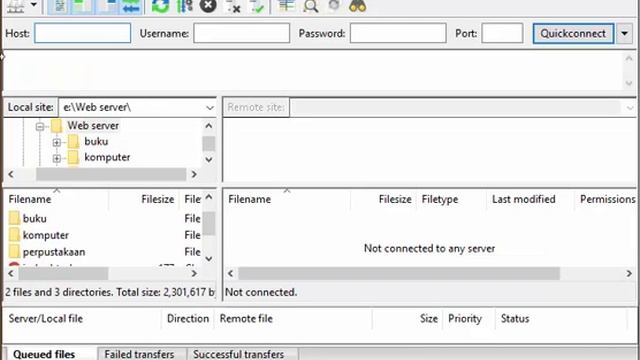Click the Quickconnect button

(x=573, y=33)
